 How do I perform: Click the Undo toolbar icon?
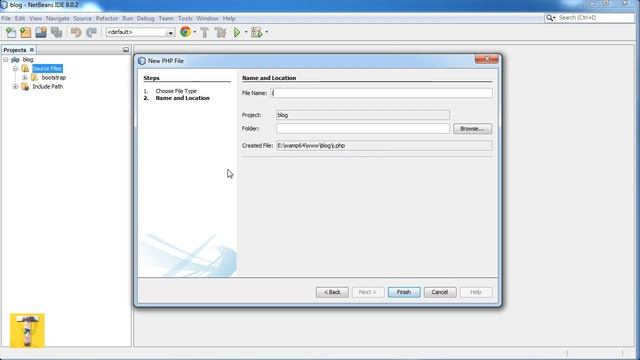tap(76, 32)
